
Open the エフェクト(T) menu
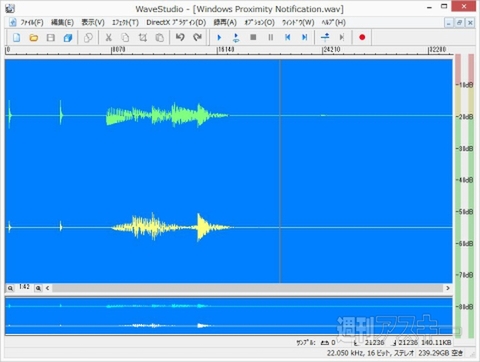coord(125,22)
